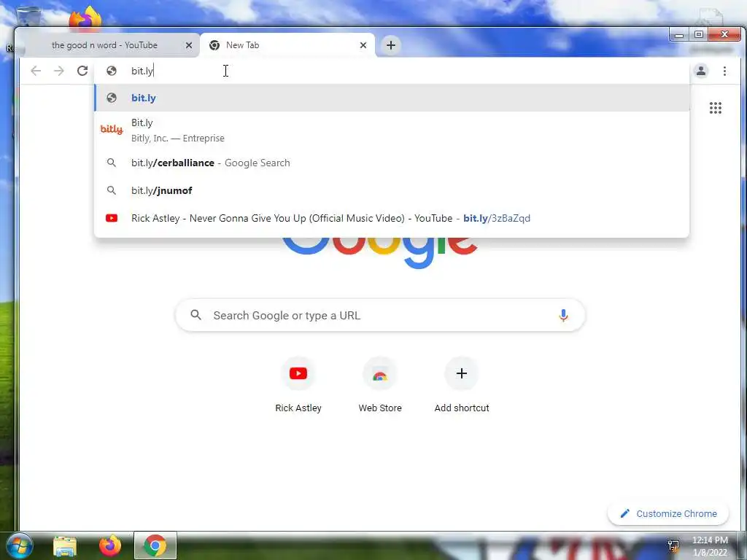Open a new tab with plus button
Screen dimensions: 747x560
(x=391, y=45)
